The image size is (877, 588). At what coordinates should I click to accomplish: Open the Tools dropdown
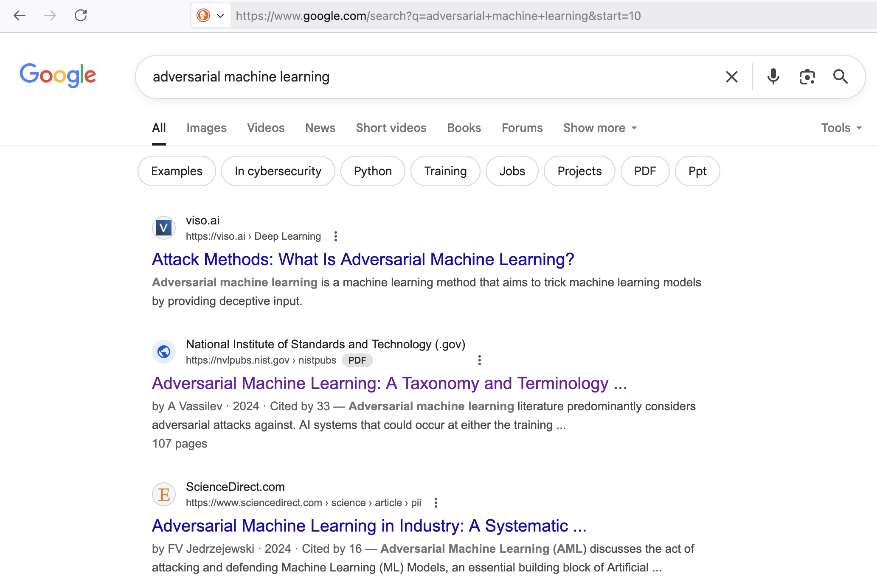click(x=841, y=128)
